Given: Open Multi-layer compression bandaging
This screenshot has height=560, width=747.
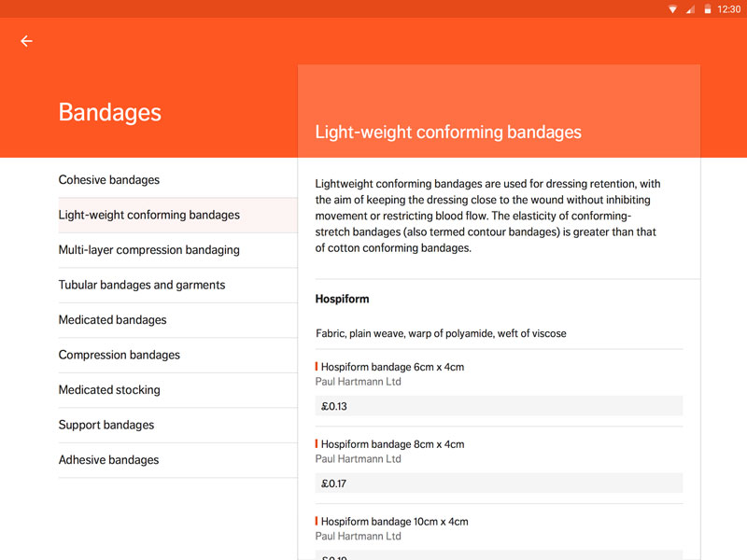Looking at the screenshot, I should (177, 250).
